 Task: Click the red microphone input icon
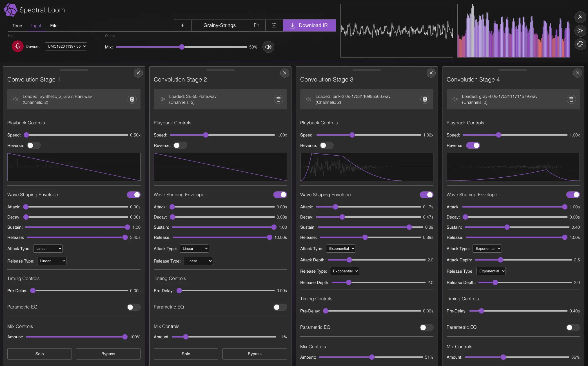pos(17,47)
